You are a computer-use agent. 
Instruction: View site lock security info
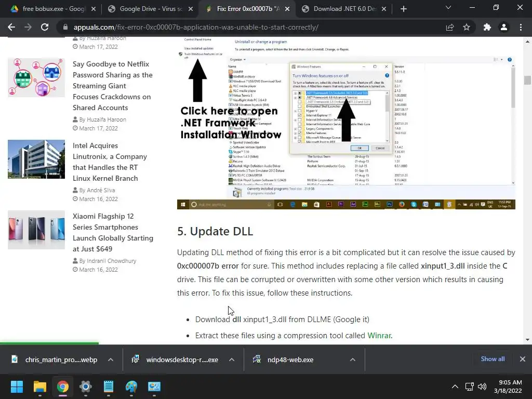point(65,27)
